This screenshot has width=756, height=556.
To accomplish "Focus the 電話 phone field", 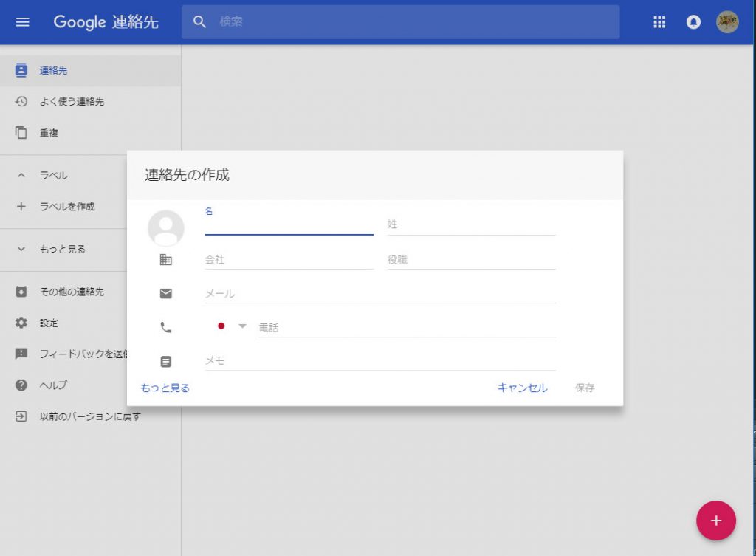I will click(407, 327).
